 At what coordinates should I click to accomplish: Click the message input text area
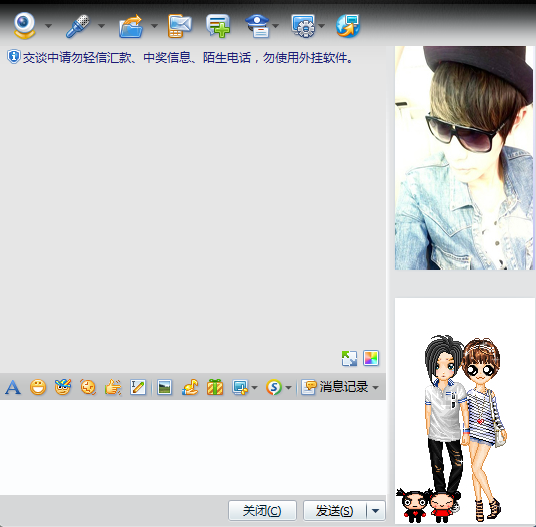pyautogui.click(x=193, y=447)
